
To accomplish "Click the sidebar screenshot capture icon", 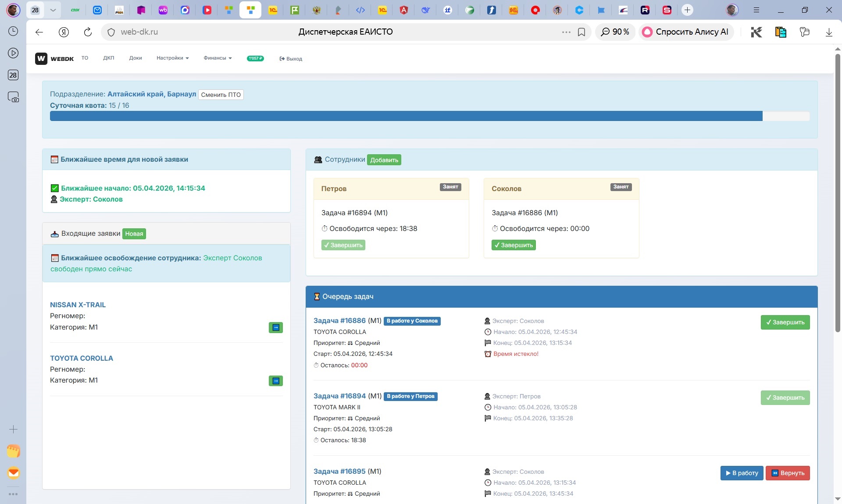I will (x=13, y=97).
